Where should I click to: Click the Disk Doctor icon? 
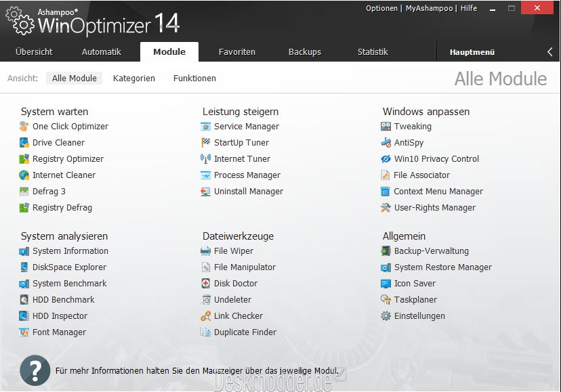205,284
